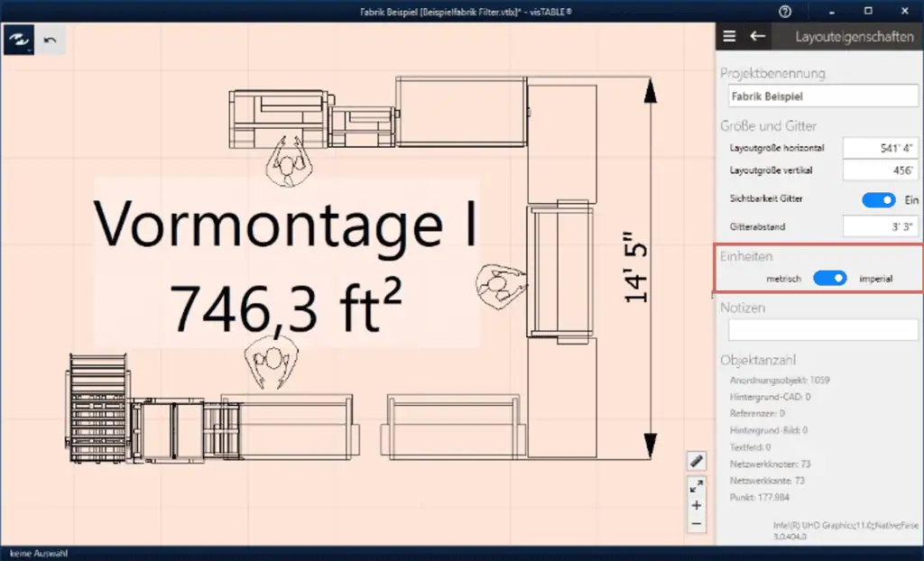Click the worker figure above the bottom conveyor
The width and height of the screenshot is (924, 561).
click(271, 362)
